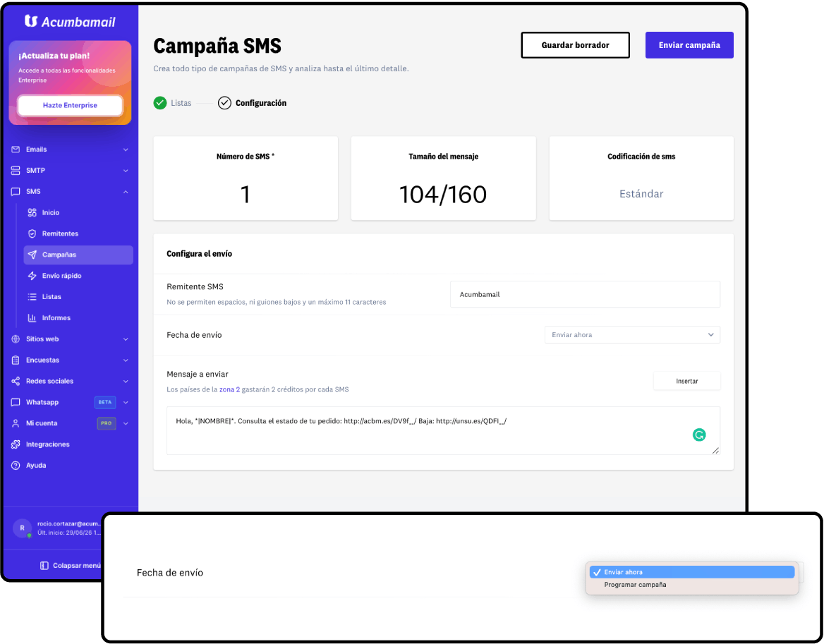Image resolution: width=824 pixels, height=644 pixels.
Task: Click the Grammarly icon in message box
Action: point(699,435)
